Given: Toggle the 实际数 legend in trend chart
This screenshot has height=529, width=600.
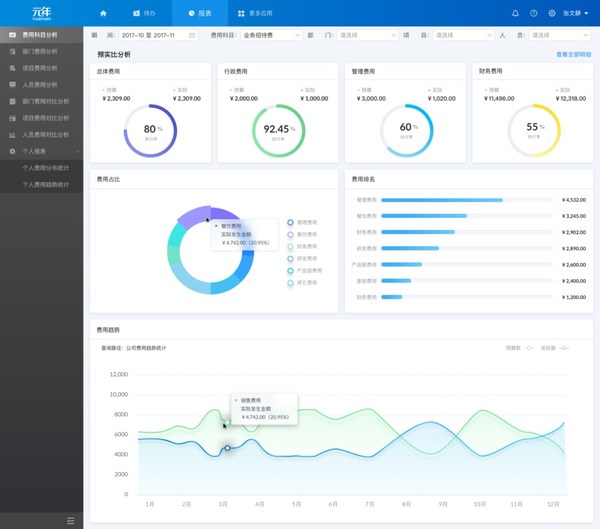Looking at the screenshot, I should coord(557,348).
